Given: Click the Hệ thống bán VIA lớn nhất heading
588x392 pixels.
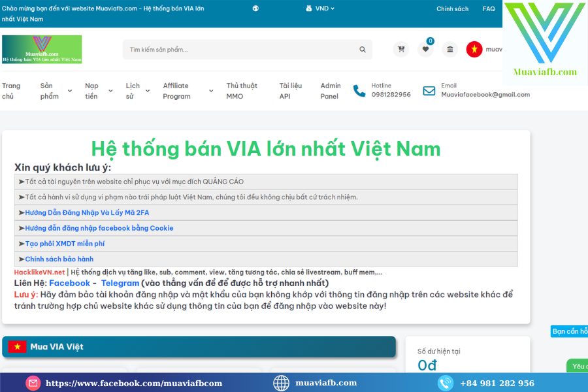Looking at the screenshot, I should point(266,149).
